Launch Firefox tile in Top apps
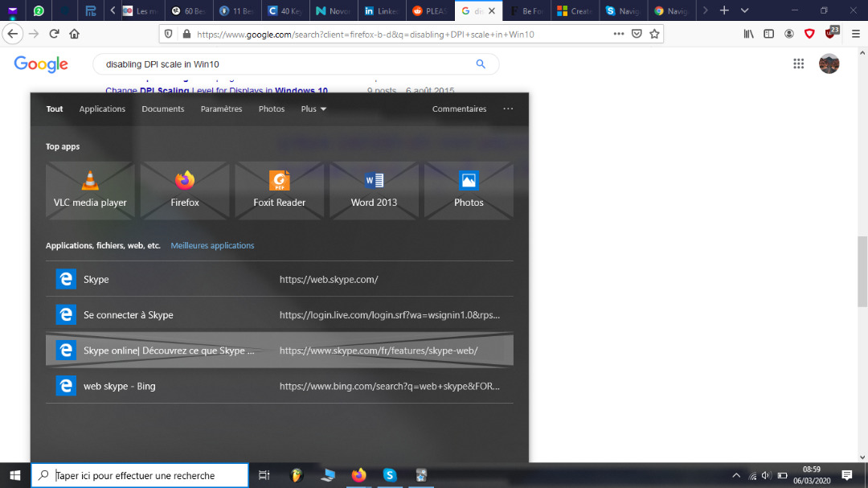The height and width of the screenshot is (488, 868). point(185,191)
